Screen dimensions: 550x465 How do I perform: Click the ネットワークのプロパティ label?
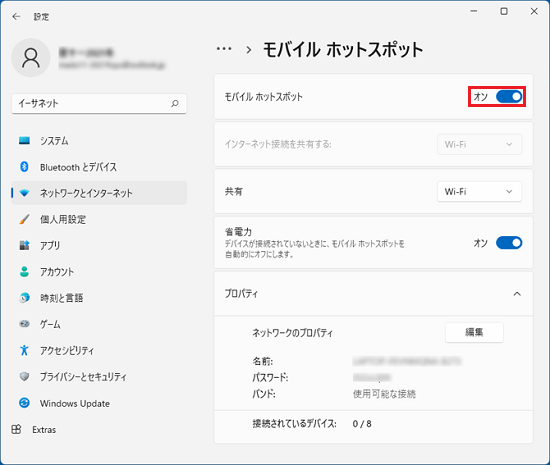tap(292, 332)
